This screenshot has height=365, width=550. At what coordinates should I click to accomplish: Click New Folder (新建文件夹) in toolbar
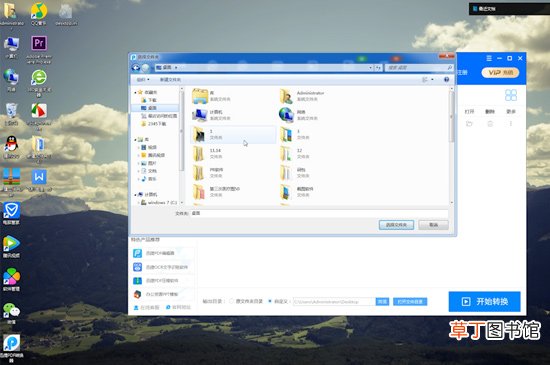point(170,80)
